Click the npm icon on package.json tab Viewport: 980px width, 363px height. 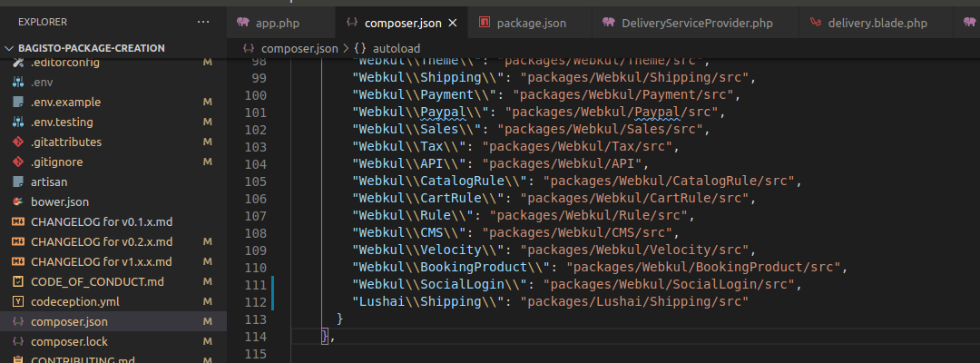point(484,23)
